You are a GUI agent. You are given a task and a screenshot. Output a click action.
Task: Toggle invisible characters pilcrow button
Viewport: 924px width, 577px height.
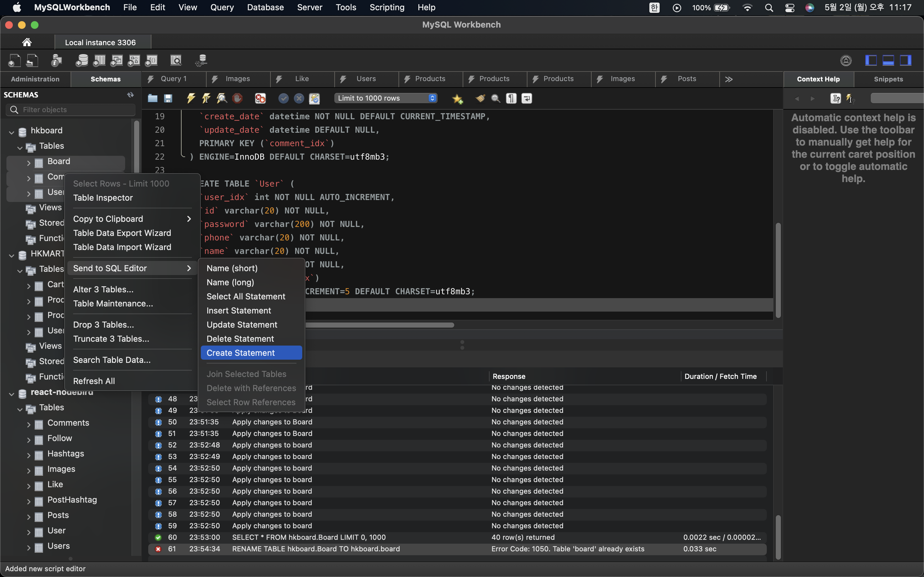pyautogui.click(x=511, y=98)
